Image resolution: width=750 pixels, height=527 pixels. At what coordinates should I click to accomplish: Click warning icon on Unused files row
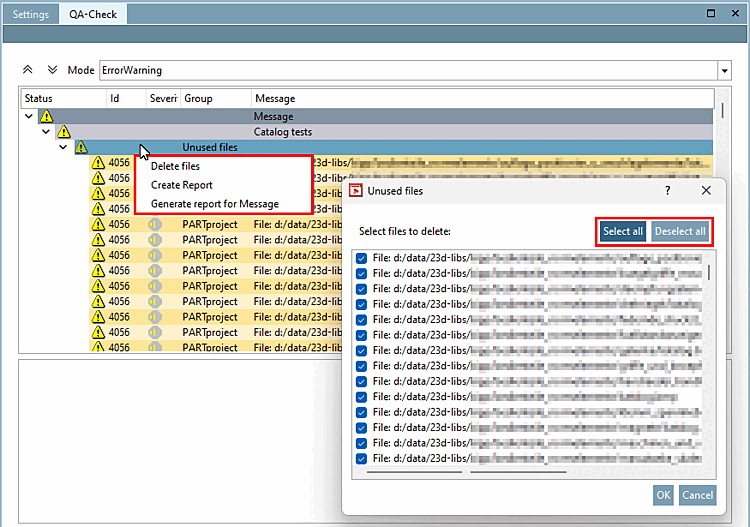[81, 147]
